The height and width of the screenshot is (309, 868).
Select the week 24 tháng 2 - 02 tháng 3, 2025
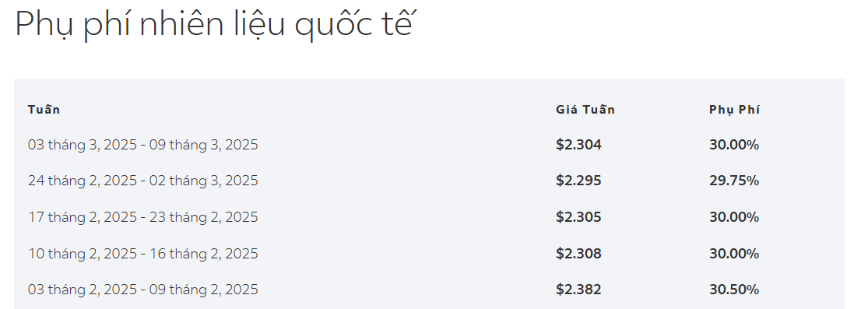click(x=142, y=181)
